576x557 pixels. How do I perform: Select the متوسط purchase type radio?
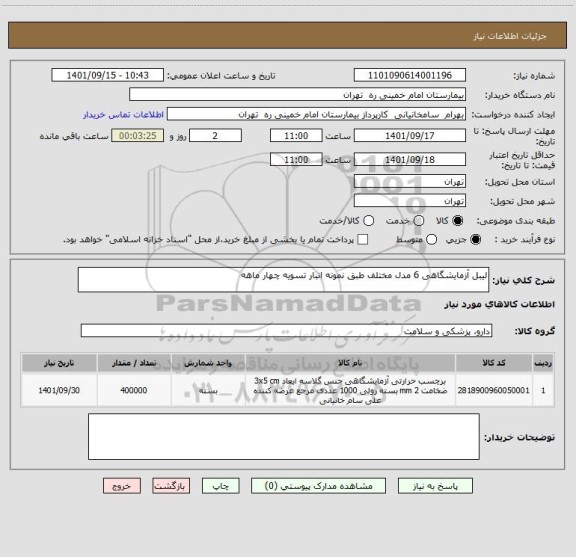[x=431, y=240]
